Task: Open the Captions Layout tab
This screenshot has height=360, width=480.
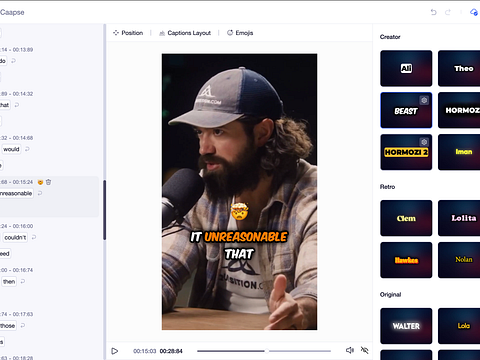Action: 185,33
